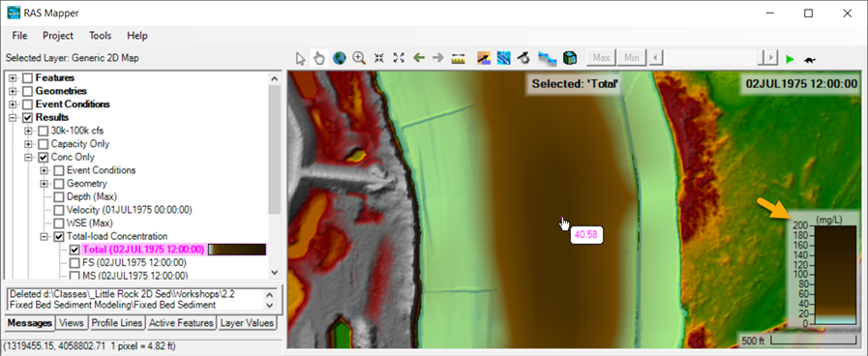Play the animation with green arrow
The image size is (868, 356).
[790, 59]
